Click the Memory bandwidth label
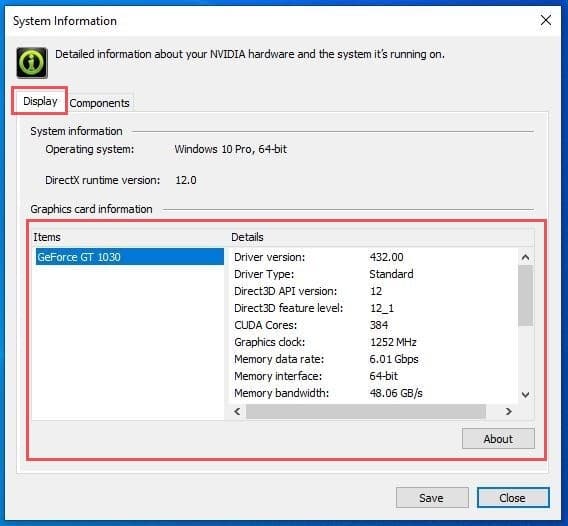 281,393
